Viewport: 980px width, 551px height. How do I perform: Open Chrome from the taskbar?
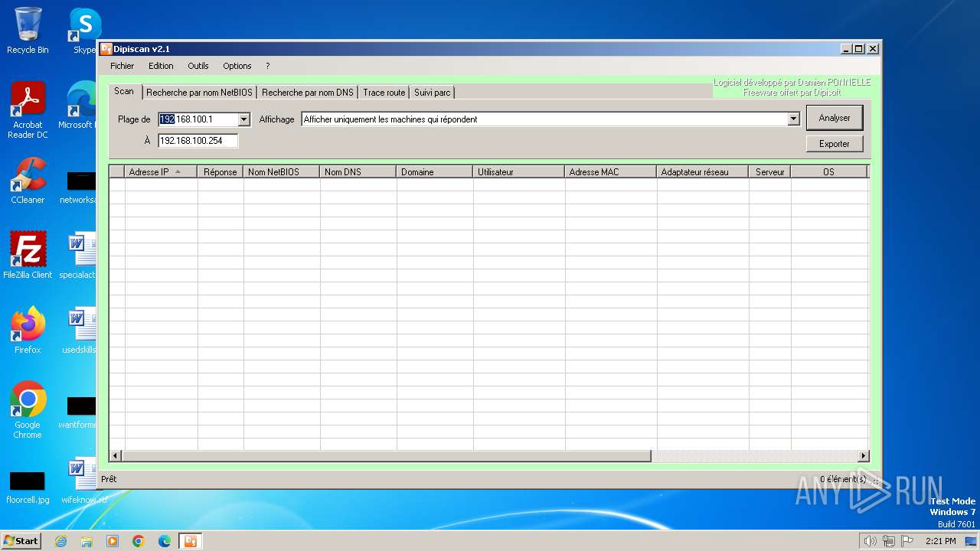click(139, 541)
